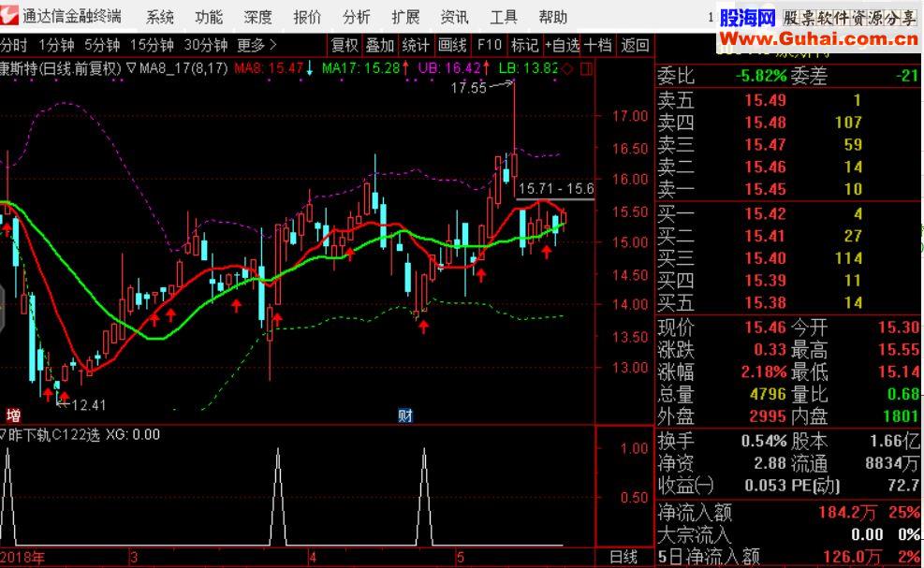Click the 卖三 price 15.47
Screen dimensions: 924x568
click(x=765, y=145)
